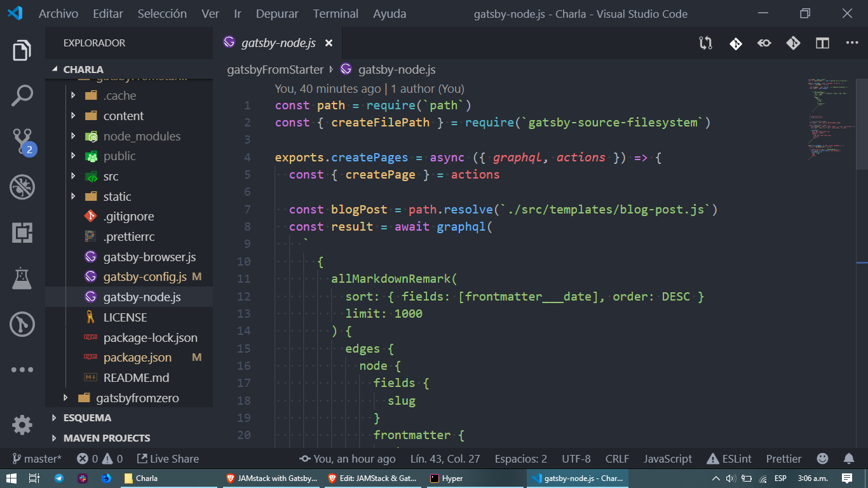This screenshot has width=868, height=488.
Task: Click the master* branch indicator
Action: pos(37,459)
